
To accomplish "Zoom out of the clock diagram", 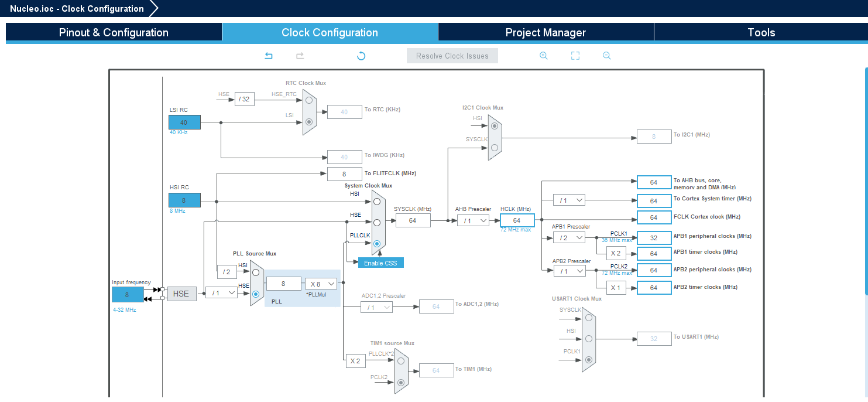I will [x=606, y=56].
